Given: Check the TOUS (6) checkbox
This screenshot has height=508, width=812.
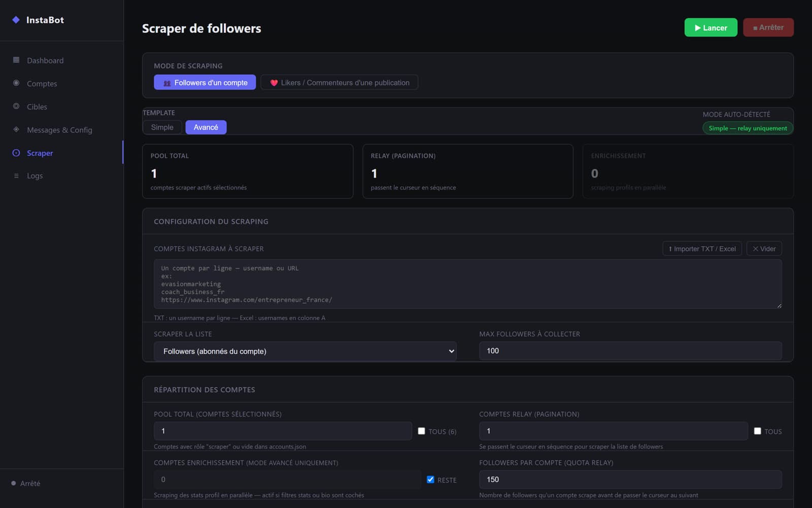Looking at the screenshot, I should pyautogui.click(x=421, y=431).
